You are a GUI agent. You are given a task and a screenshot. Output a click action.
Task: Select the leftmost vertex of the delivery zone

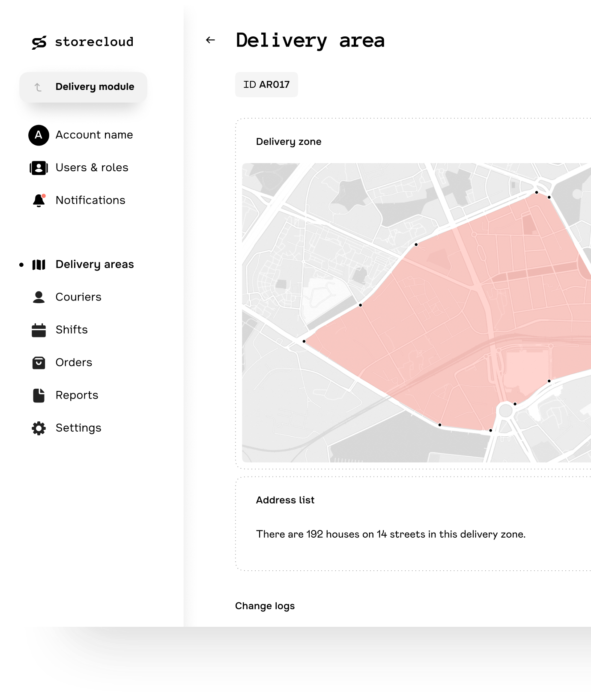coord(304,341)
